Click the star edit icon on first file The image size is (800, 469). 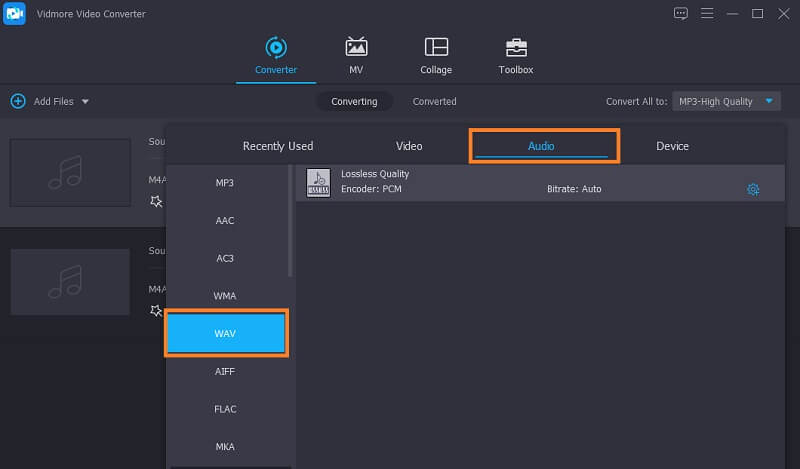pos(156,201)
